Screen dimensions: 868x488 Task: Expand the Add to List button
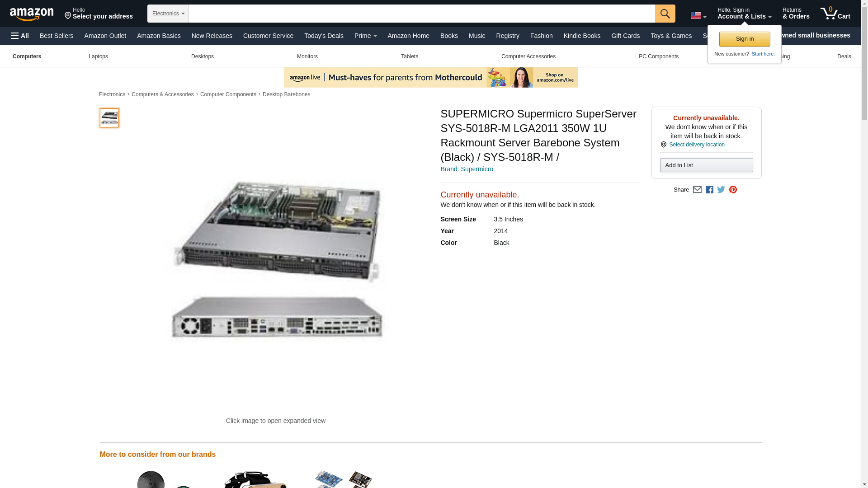(706, 165)
